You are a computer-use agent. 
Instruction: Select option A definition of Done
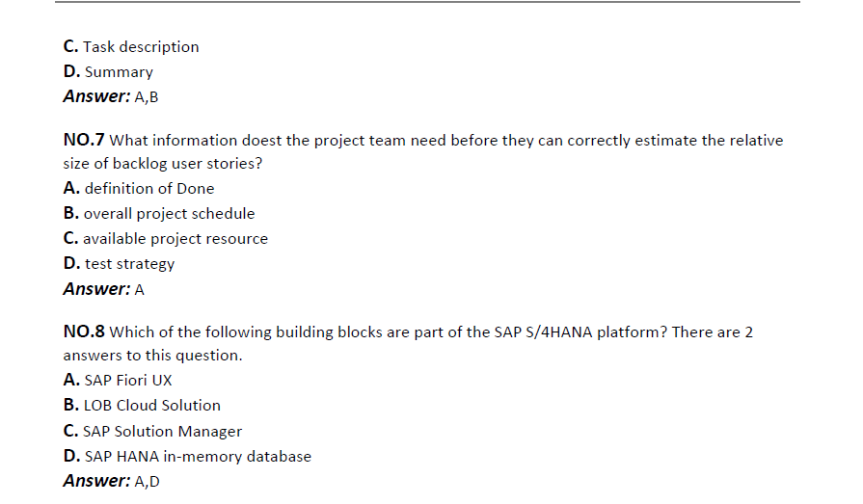click(x=139, y=188)
